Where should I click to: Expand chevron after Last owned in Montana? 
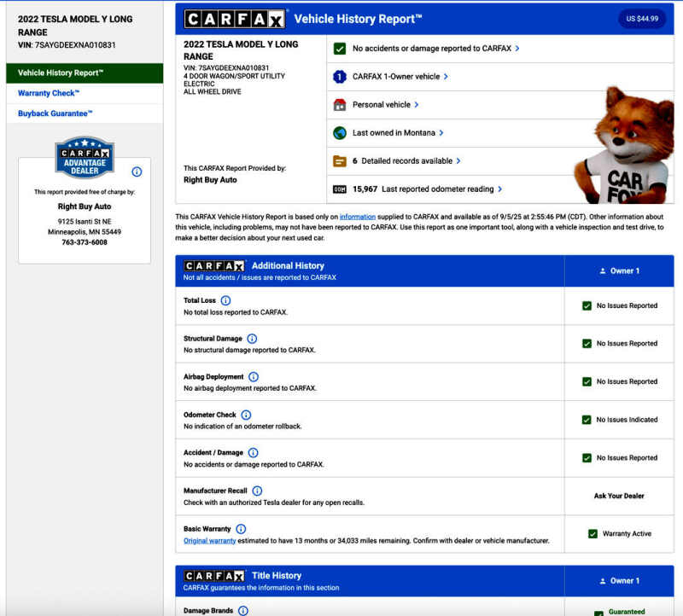pos(441,133)
